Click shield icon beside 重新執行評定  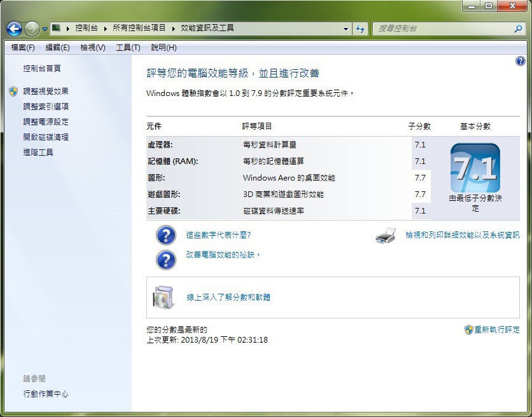[468, 330]
